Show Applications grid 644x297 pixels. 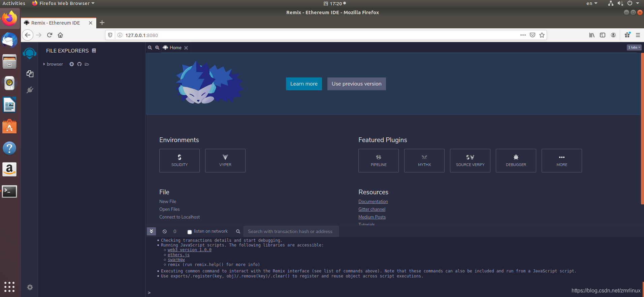pos(9,287)
